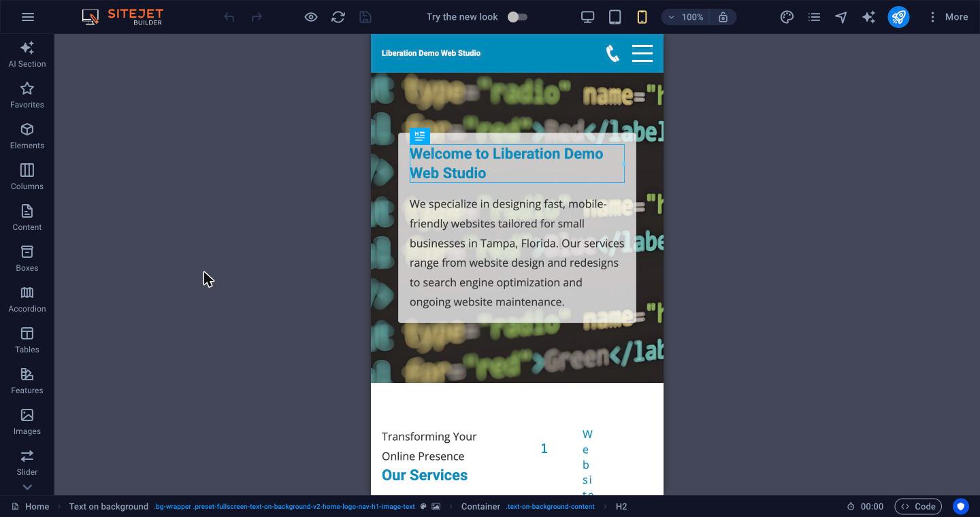Open the Elements panel
980x517 pixels.
[x=27, y=136]
